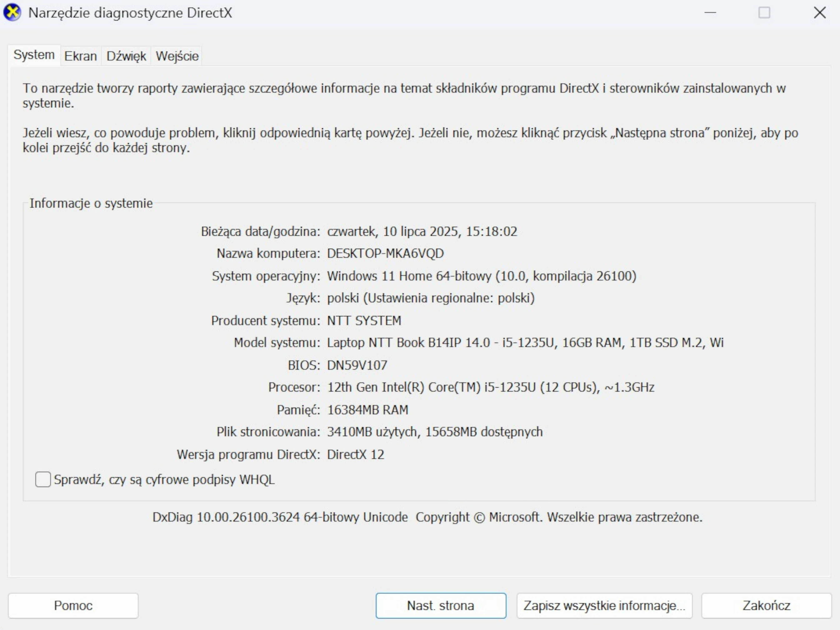
Task: Click the Bieżąca data/godzina label
Action: 260,231
